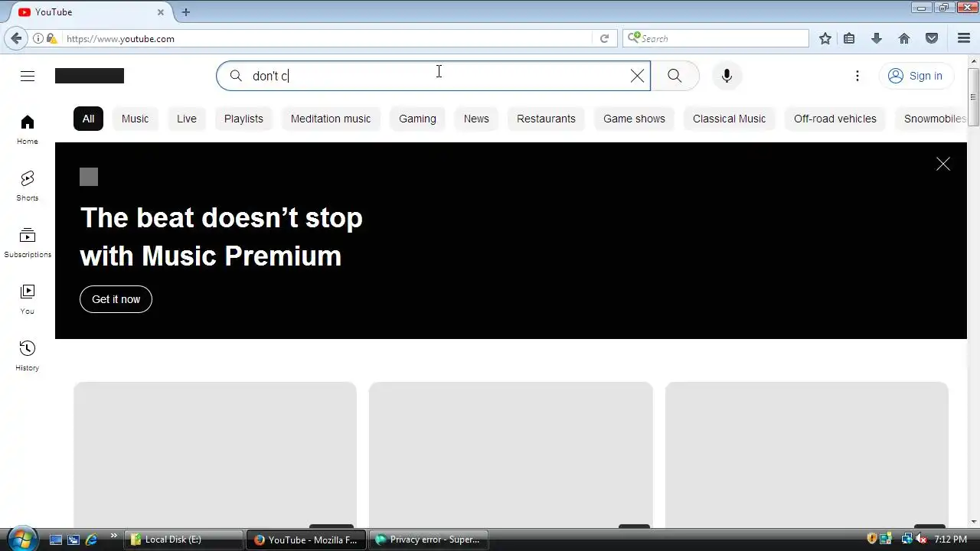Select the Game shows filter chip

(634, 119)
